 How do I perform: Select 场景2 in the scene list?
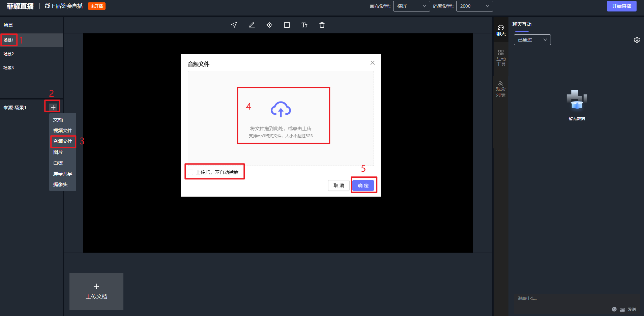(x=9, y=54)
